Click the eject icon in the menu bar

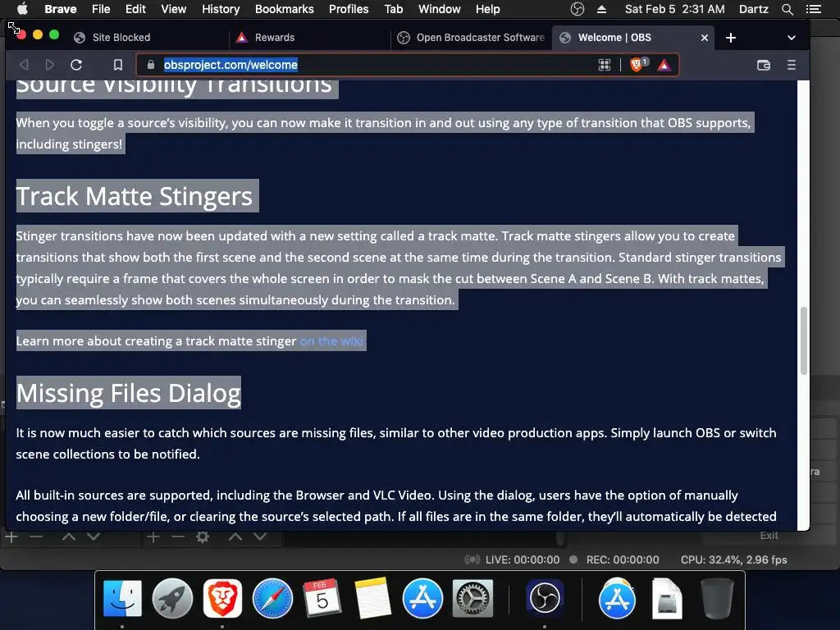click(x=601, y=9)
